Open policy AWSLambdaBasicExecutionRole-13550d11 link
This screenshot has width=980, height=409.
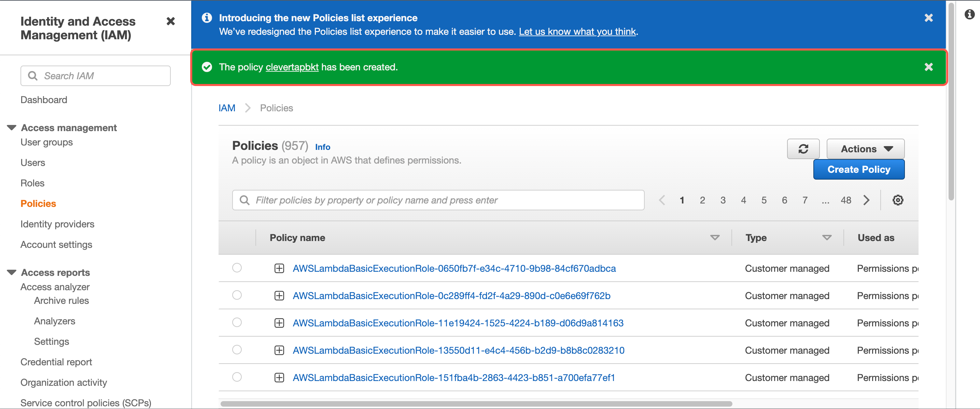(x=459, y=350)
